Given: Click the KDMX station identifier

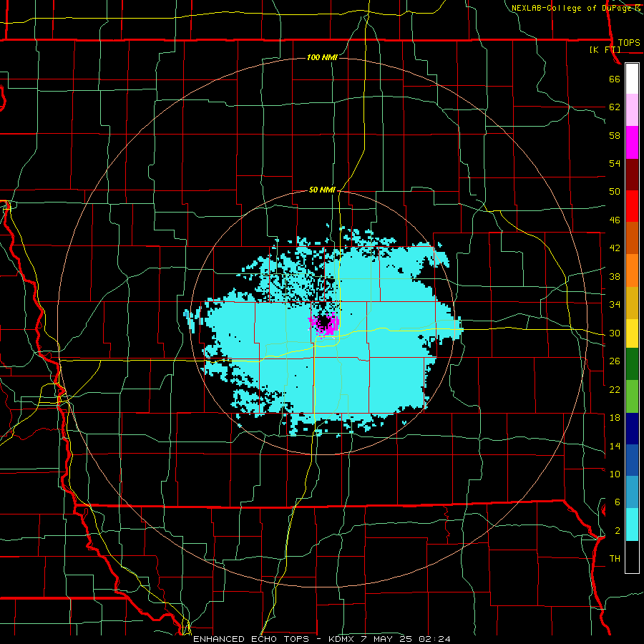Looking at the screenshot, I should (x=343, y=639).
